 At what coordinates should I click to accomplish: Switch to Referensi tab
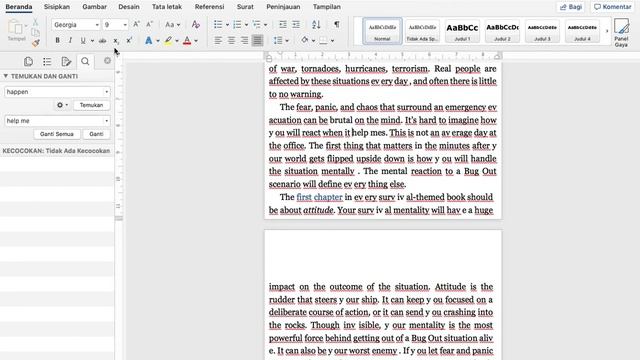[x=209, y=7]
